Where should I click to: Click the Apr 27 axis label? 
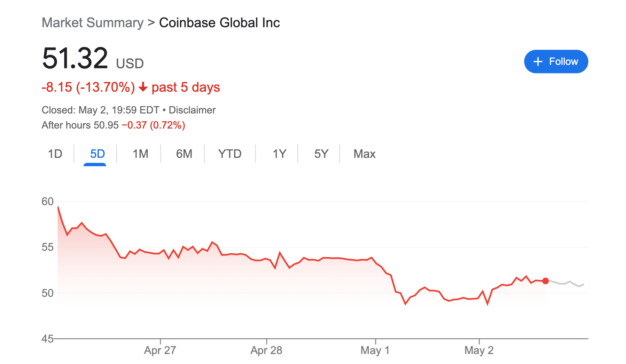(x=160, y=350)
